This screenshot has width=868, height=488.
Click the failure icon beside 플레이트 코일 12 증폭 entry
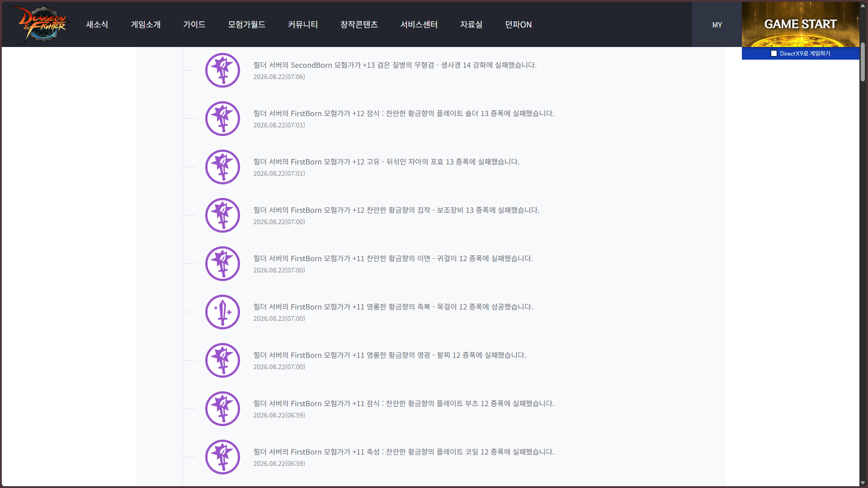(x=222, y=457)
